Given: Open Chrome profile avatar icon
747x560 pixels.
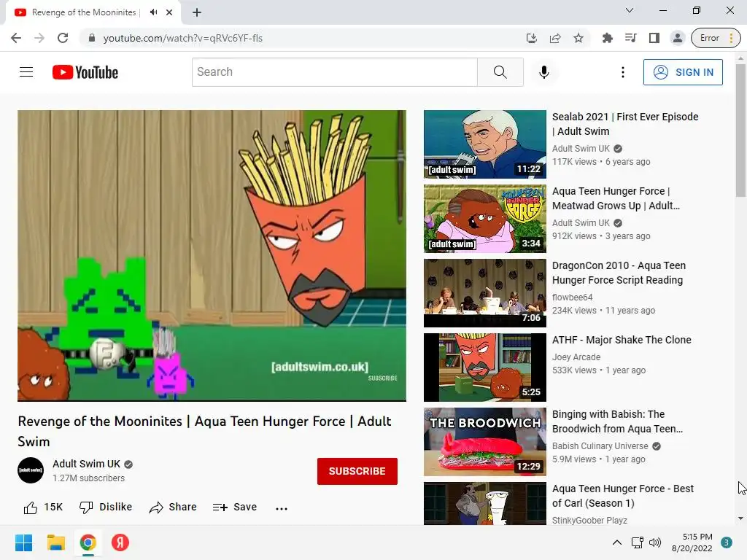Looking at the screenshot, I should [x=678, y=38].
